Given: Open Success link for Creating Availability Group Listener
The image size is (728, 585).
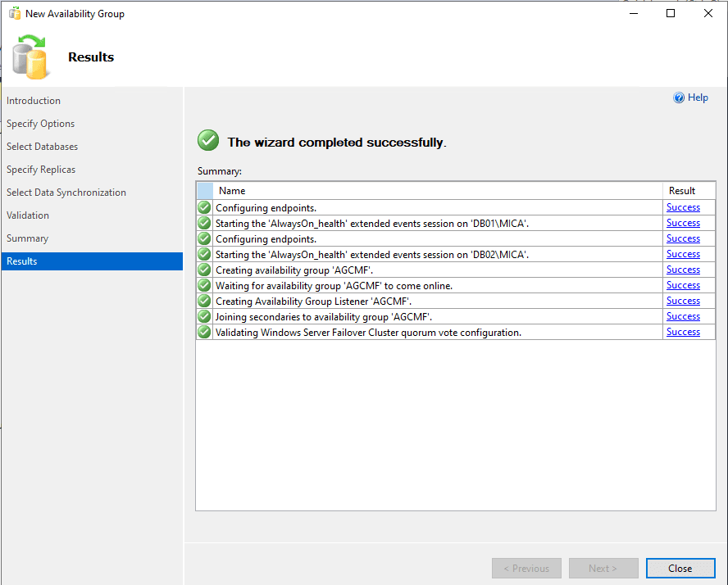Looking at the screenshot, I should pyautogui.click(x=683, y=301).
